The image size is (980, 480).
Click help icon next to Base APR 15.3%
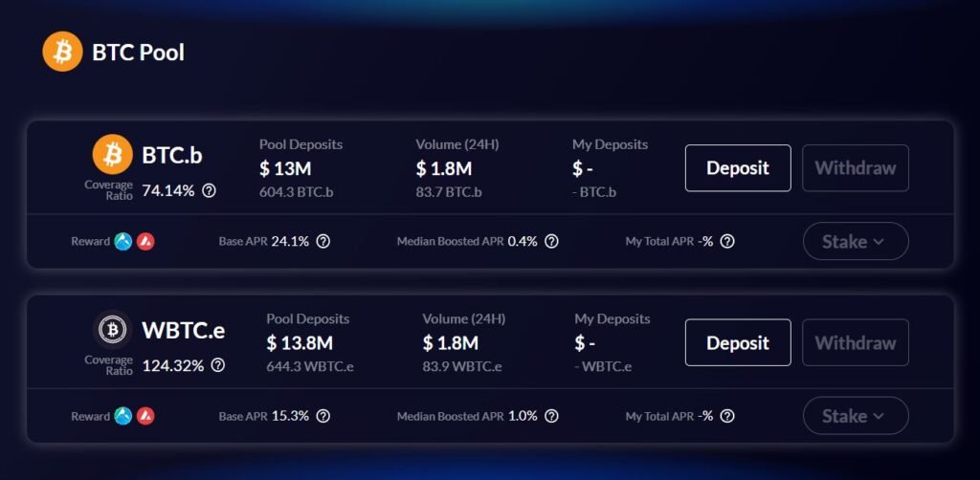click(323, 416)
